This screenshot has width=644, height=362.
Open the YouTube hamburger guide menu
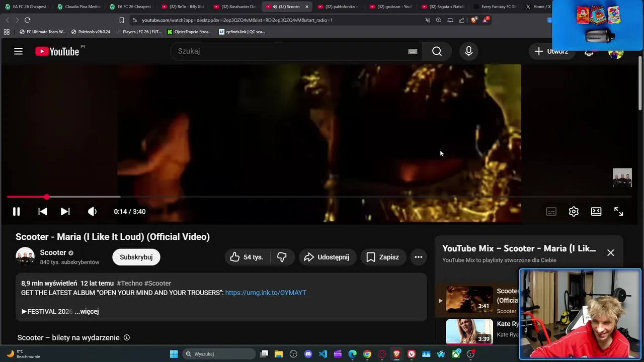18,51
